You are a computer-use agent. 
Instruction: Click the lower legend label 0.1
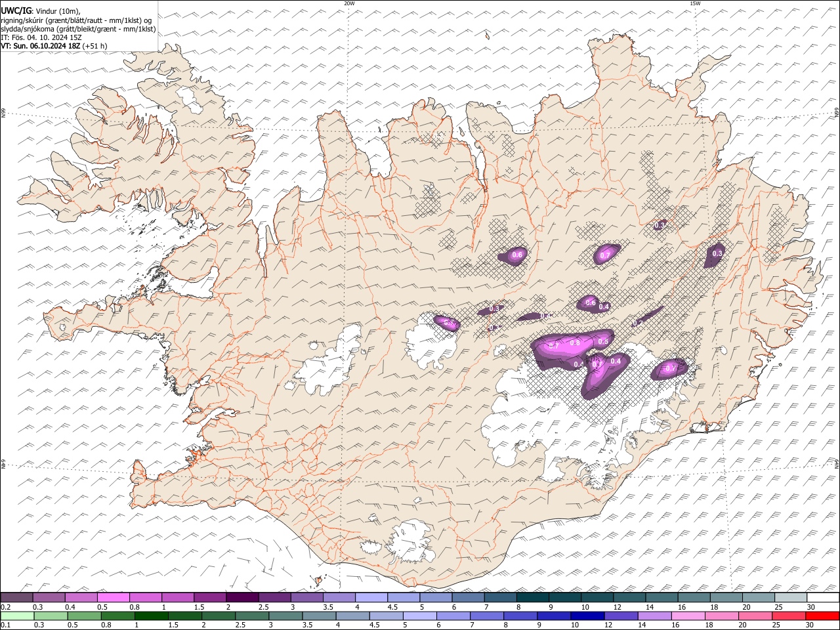5,625
